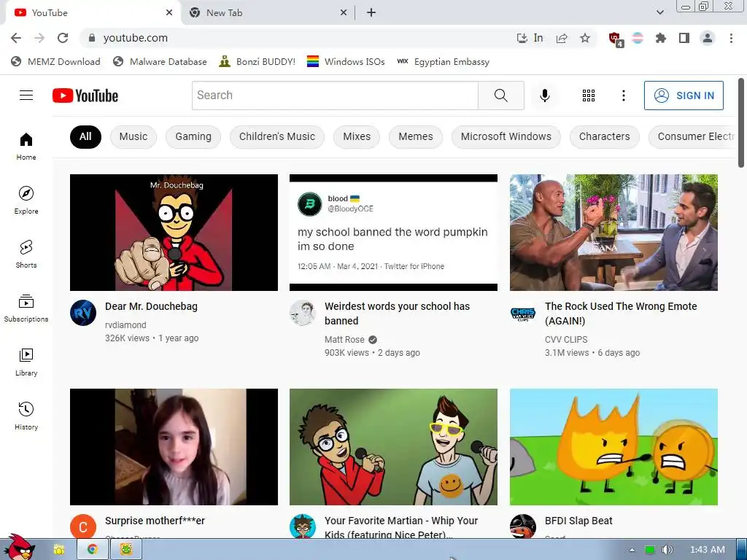Click the page vertical scrollbar
Viewport: 747px width, 560px height.
(x=741, y=122)
